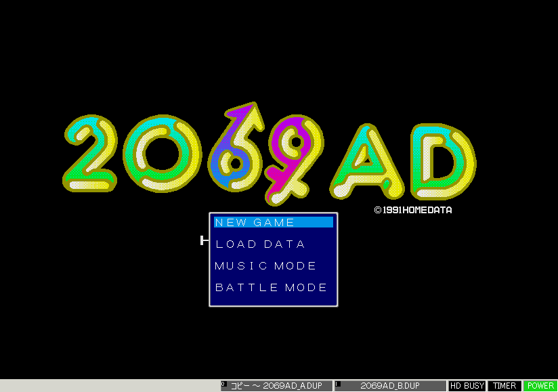Open MUSIC MODE from the menu
Image resolution: width=558 pixels, height=392 pixels.
tap(265, 265)
